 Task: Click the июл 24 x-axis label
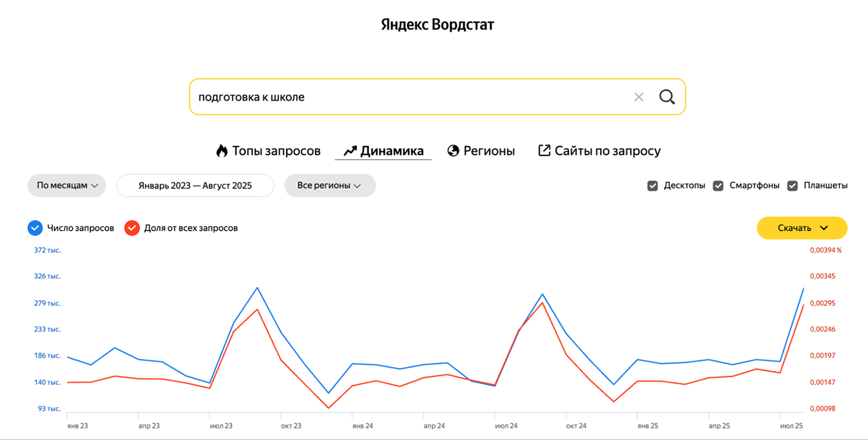click(x=506, y=426)
